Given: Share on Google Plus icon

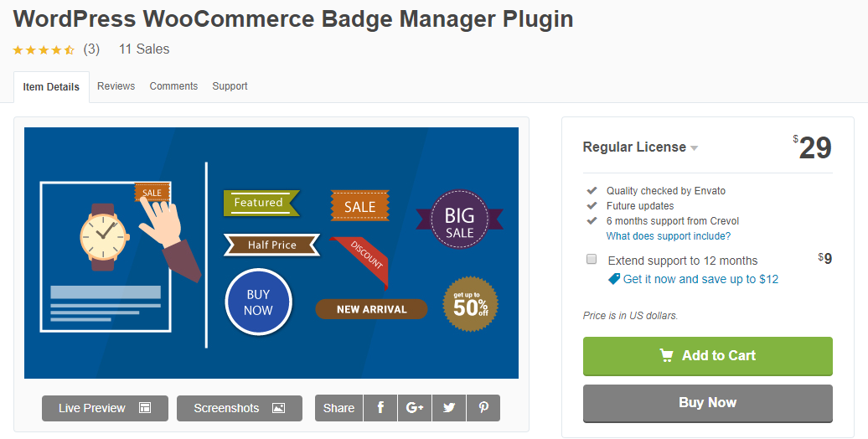Looking at the screenshot, I should (x=415, y=408).
